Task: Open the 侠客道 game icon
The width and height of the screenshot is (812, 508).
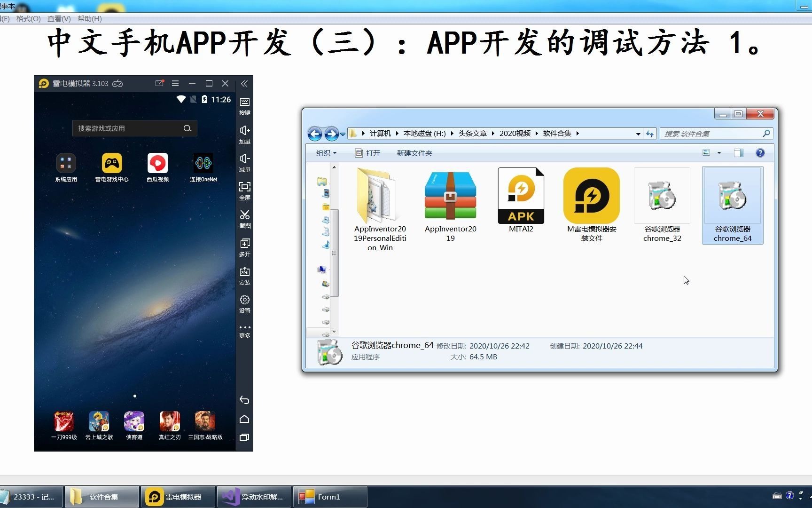Action: [134, 425]
